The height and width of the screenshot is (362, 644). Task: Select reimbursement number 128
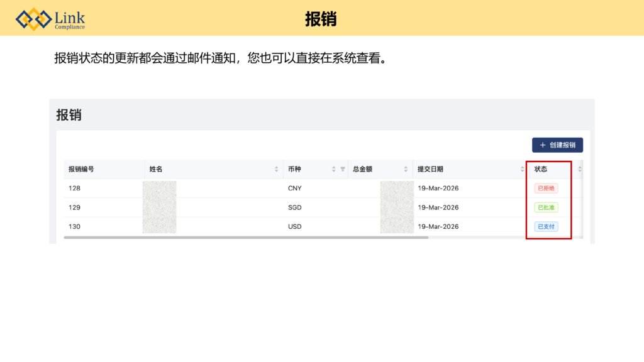pos(74,188)
